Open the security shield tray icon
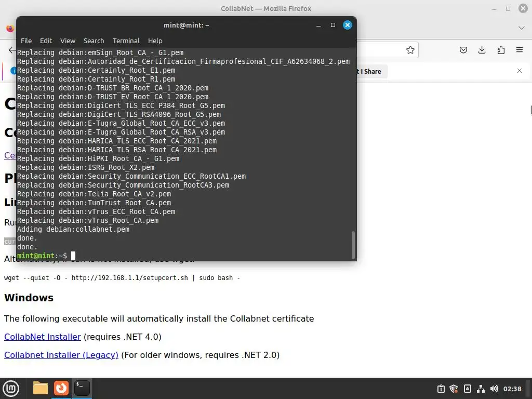 pyautogui.click(x=454, y=389)
